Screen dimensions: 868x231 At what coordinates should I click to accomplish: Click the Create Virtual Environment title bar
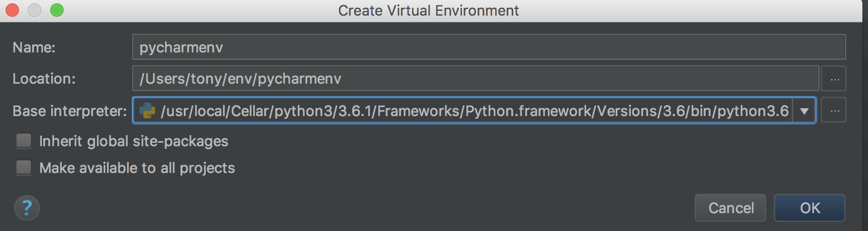coord(428,10)
